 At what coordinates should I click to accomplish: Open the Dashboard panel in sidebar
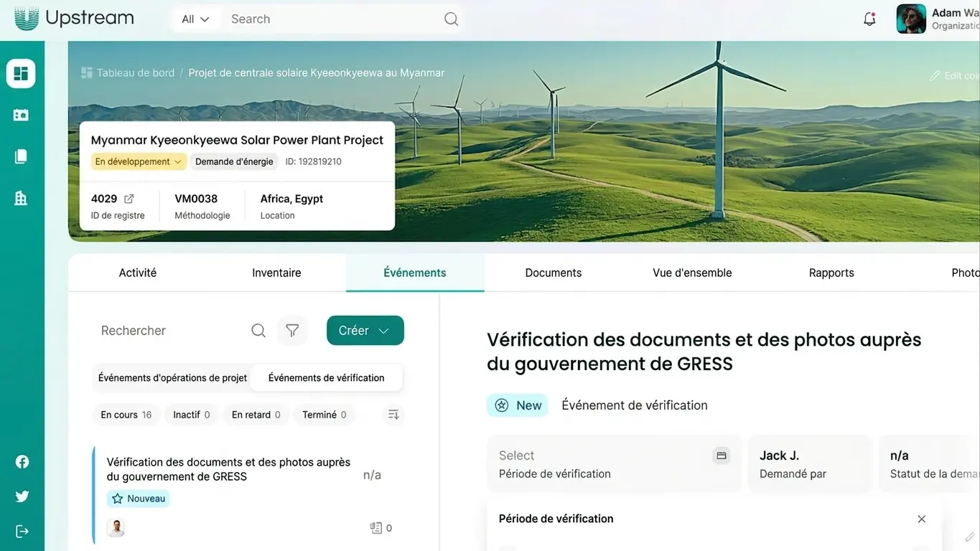point(21,72)
